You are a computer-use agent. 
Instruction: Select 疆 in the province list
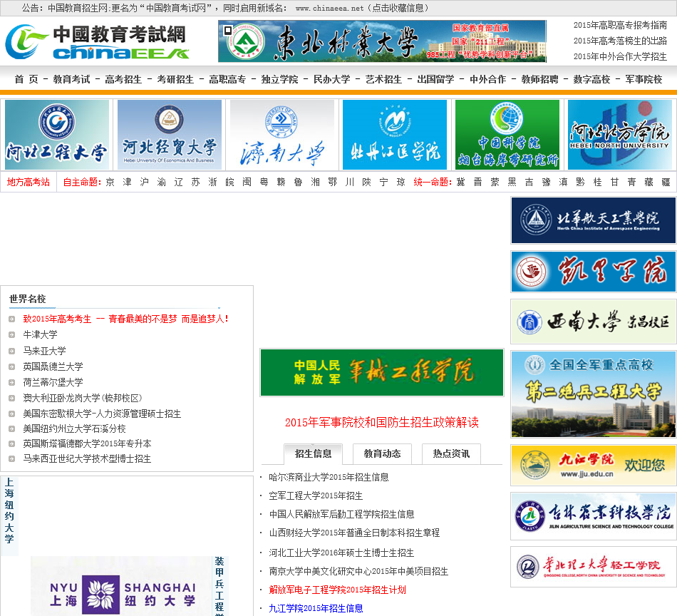[666, 183]
